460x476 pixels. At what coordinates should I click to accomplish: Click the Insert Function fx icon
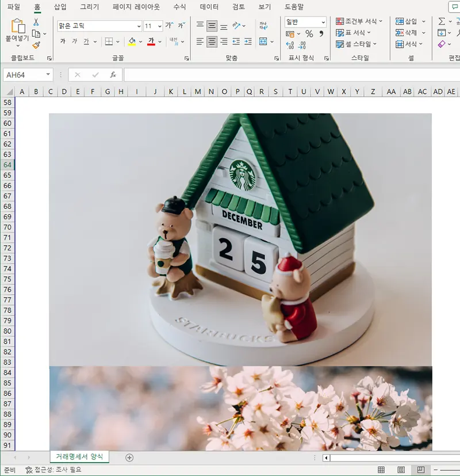[113, 75]
